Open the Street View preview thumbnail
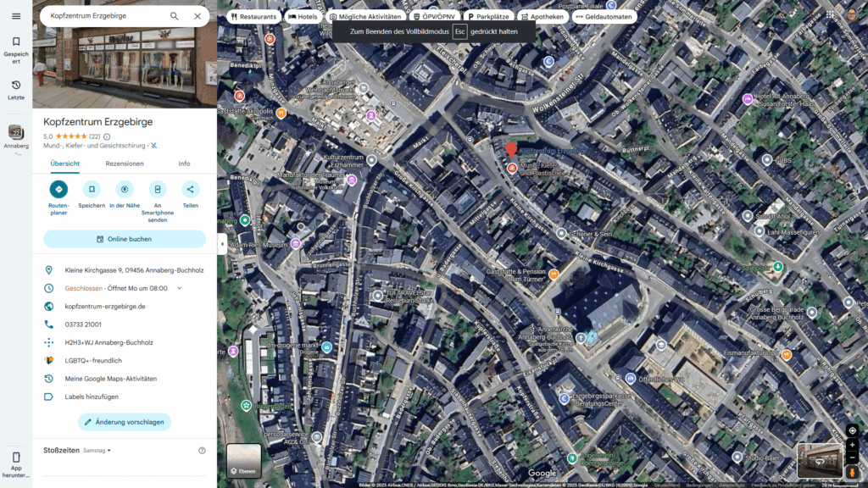The width and height of the screenshot is (868, 488). [x=820, y=460]
